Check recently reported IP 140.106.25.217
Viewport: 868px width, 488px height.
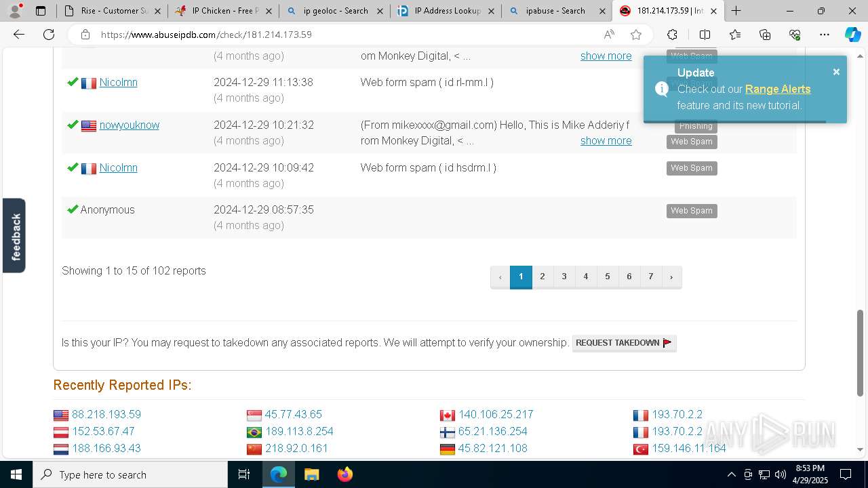[496, 414]
